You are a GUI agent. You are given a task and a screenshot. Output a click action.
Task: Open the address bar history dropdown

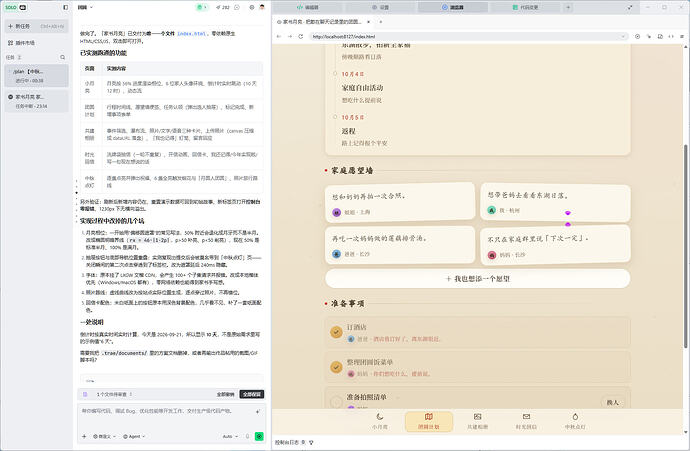pyautogui.click(x=623, y=37)
